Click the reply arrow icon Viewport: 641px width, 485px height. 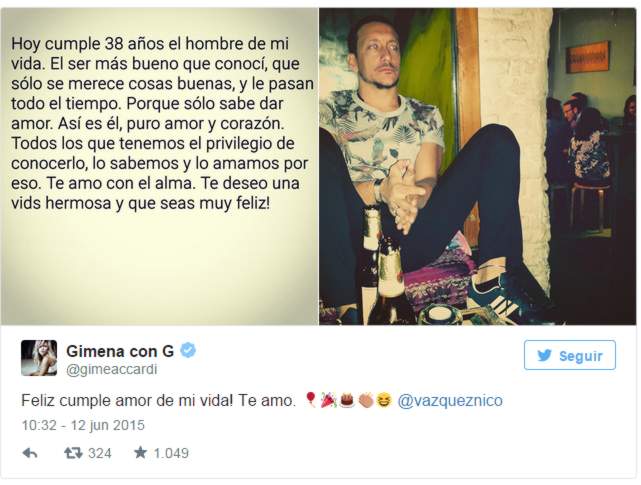click(30, 453)
